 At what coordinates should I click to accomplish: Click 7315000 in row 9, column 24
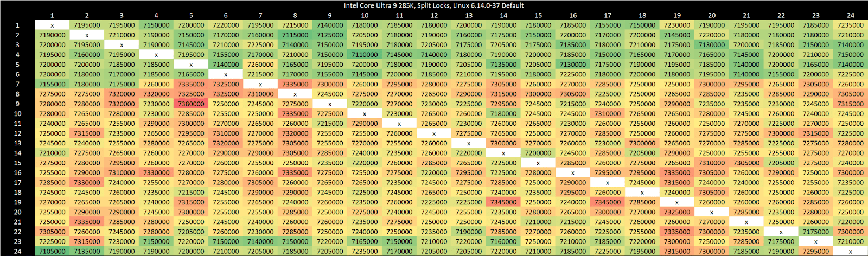point(851,104)
